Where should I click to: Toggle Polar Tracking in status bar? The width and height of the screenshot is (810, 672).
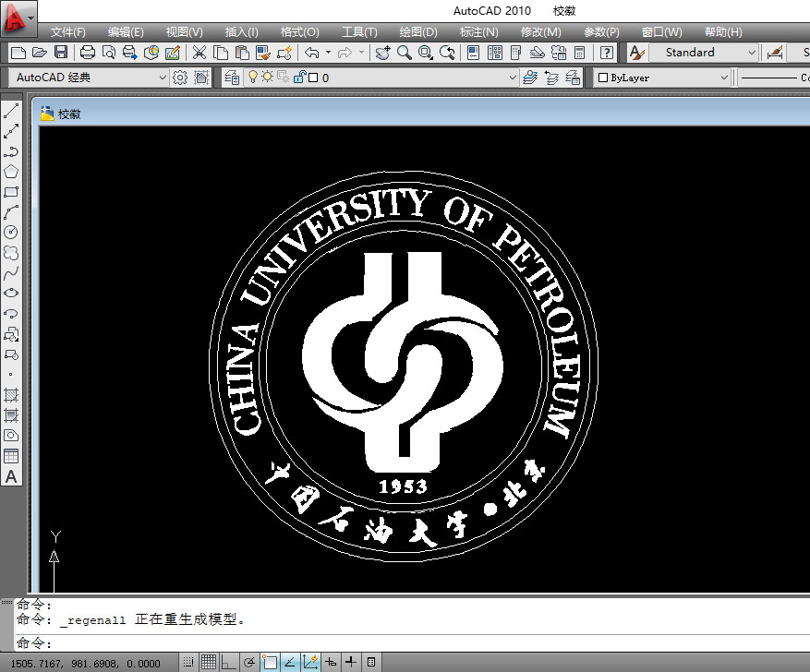[x=249, y=662]
